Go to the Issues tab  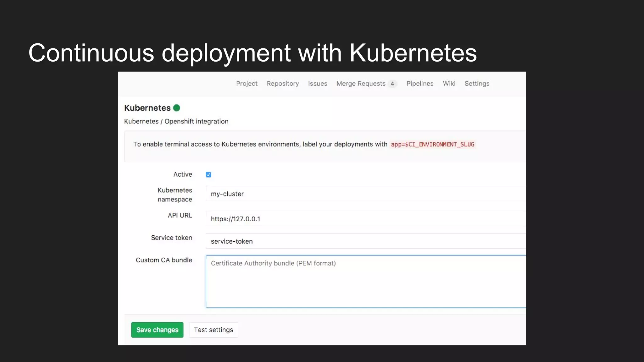click(318, 84)
